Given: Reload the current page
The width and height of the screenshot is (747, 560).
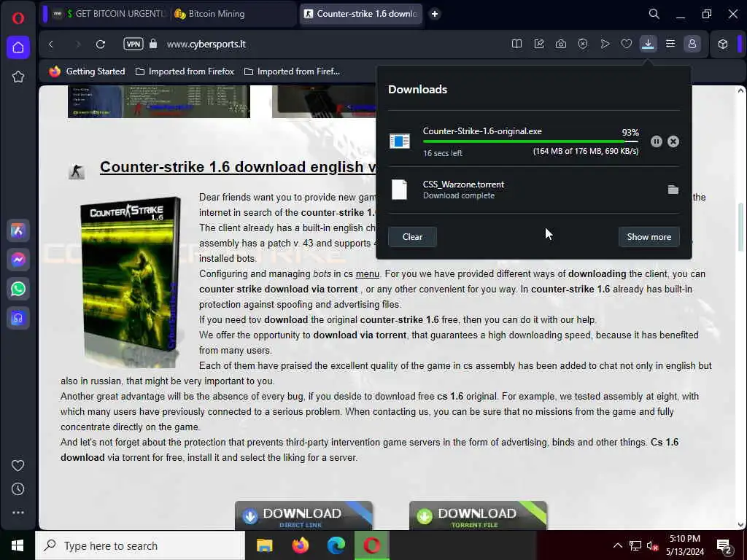Looking at the screenshot, I should click(x=101, y=44).
